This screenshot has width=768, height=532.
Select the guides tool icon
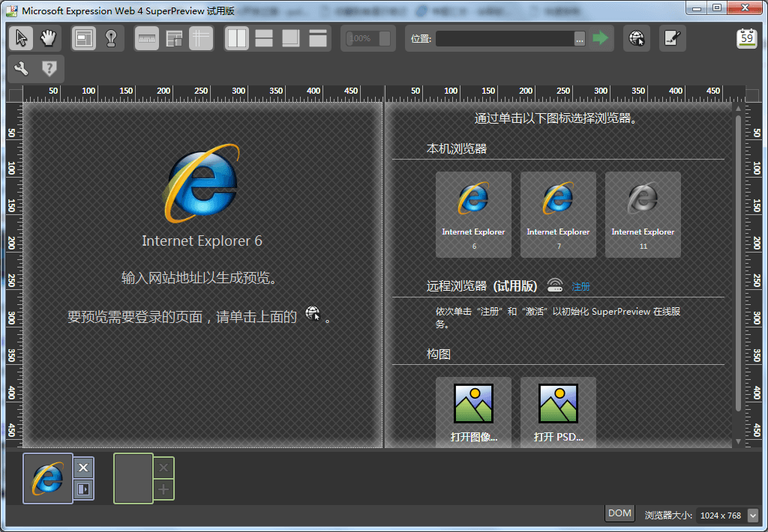tap(200, 37)
